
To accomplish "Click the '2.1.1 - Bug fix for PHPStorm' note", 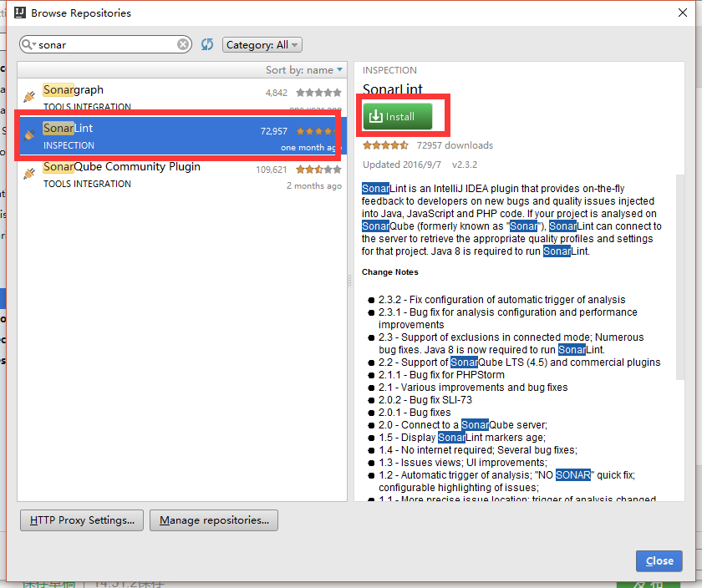I will 441,374.
